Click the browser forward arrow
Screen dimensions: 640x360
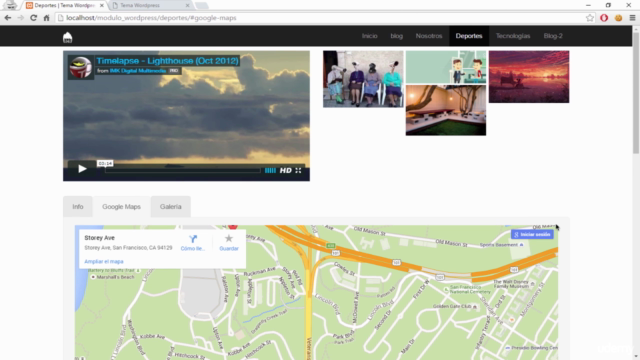pos(20,18)
